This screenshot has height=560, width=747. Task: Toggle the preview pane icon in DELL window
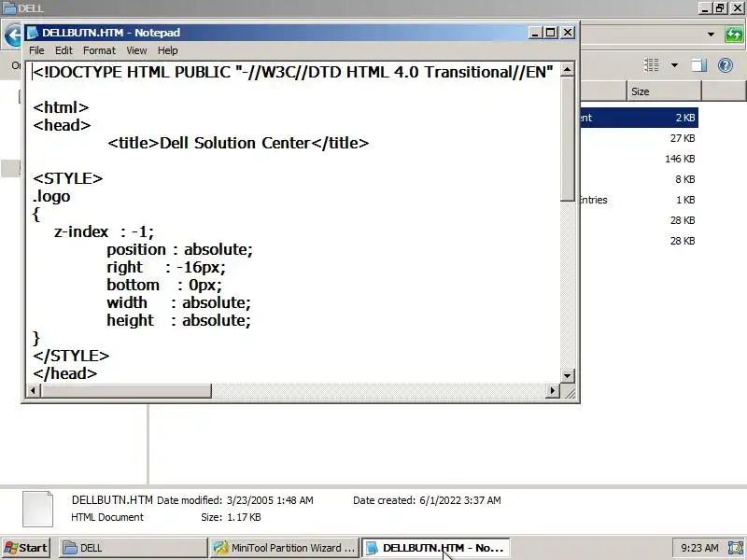(x=699, y=64)
